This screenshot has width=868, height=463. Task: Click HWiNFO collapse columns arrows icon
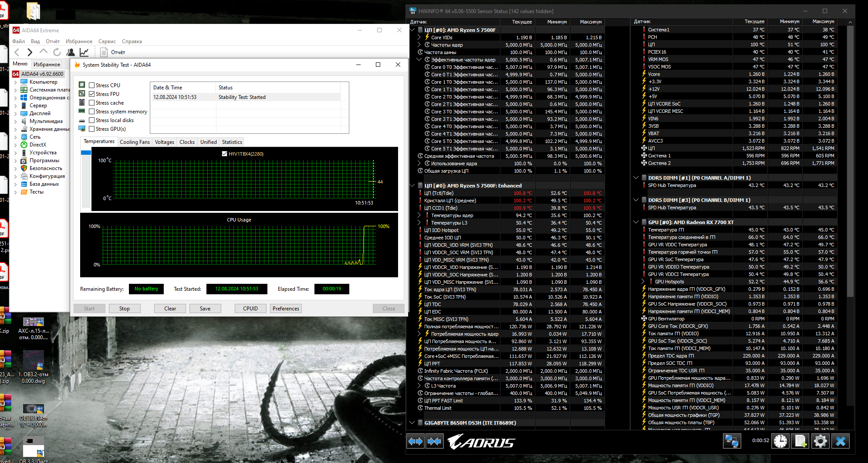(435, 441)
